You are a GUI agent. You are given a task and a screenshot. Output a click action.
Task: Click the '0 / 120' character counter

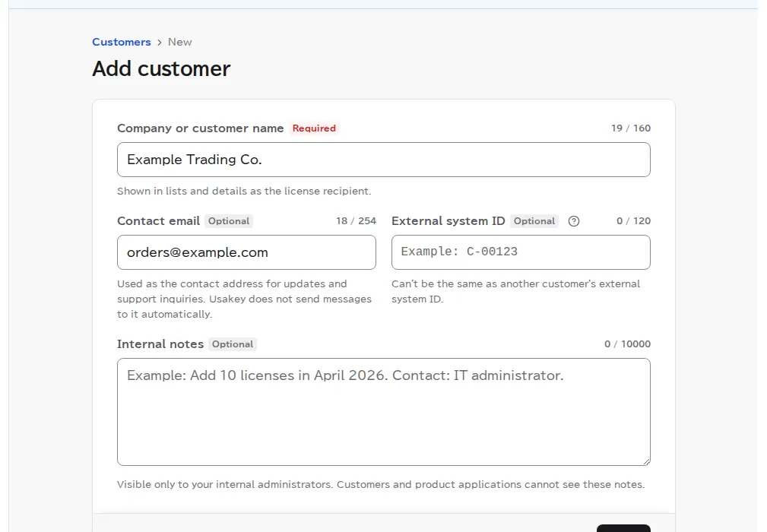click(x=633, y=221)
